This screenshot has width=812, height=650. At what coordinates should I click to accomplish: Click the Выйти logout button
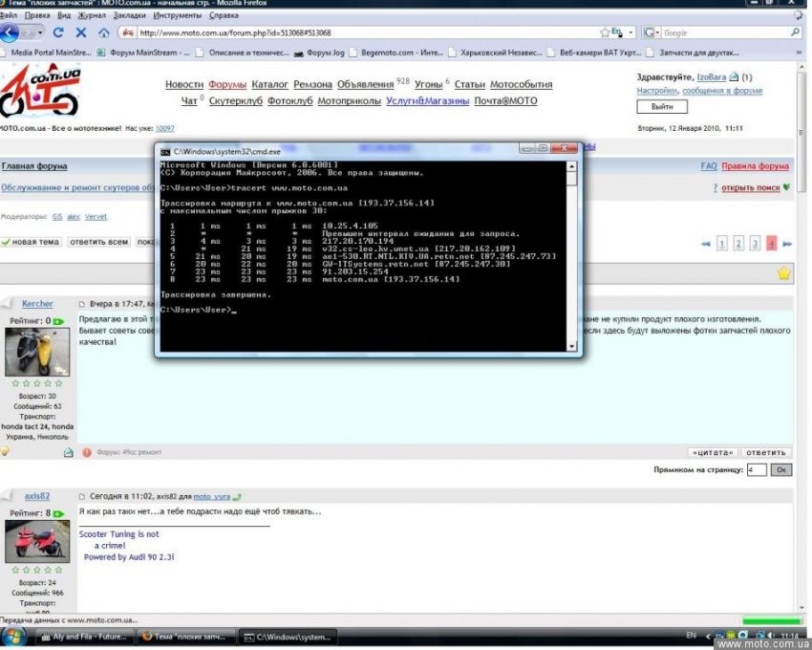[662, 107]
